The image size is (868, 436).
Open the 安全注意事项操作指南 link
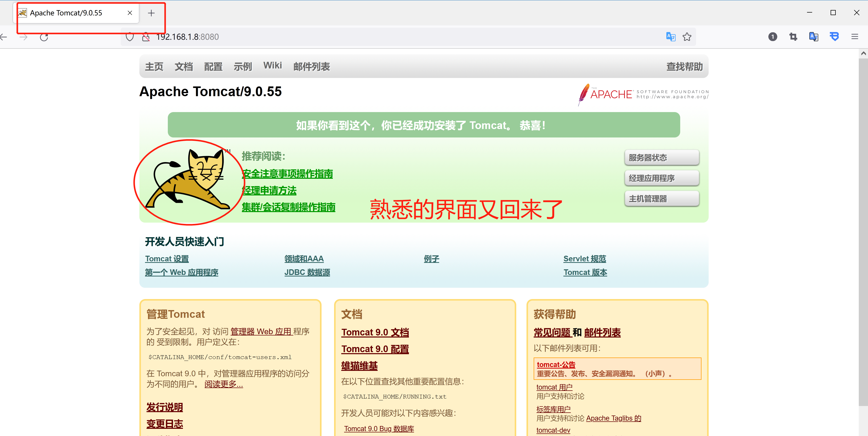point(287,174)
